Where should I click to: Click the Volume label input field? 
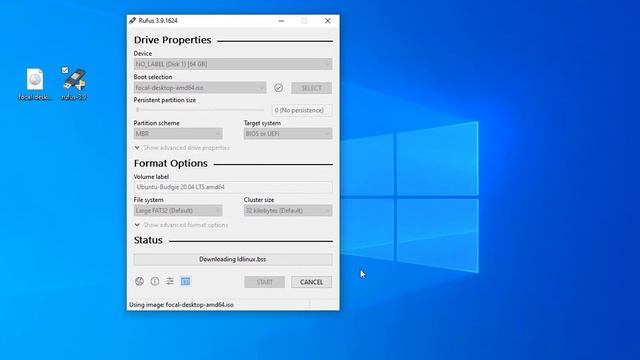pos(233,187)
